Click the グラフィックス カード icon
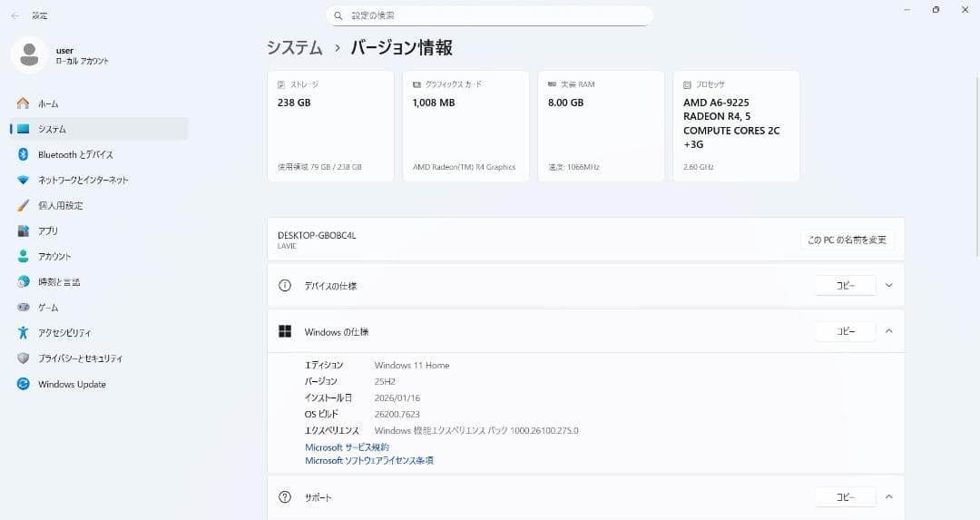Viewport: 980px width, 520px height. point(416,84)
